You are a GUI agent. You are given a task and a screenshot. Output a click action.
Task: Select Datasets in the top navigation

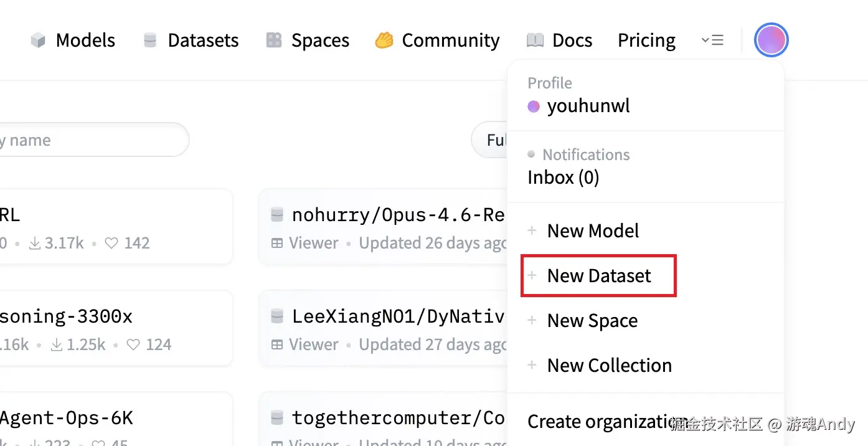click(202, 40)
